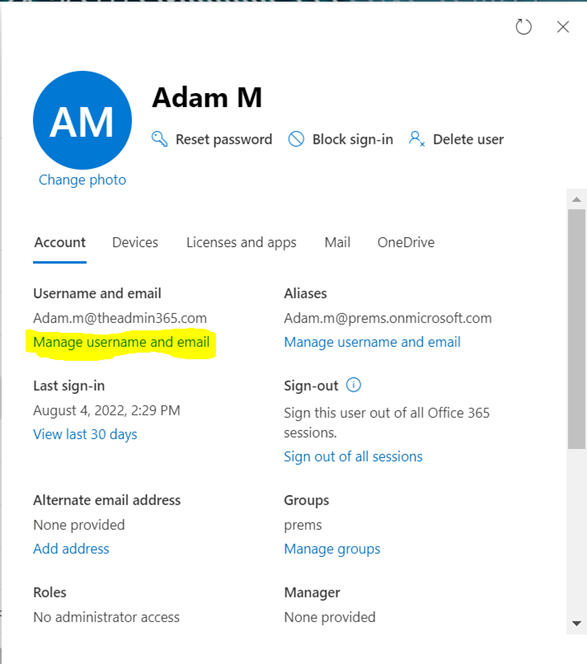Click Sign out of all sessions
The image size is (587, 664).
click(x=353, y=457)
